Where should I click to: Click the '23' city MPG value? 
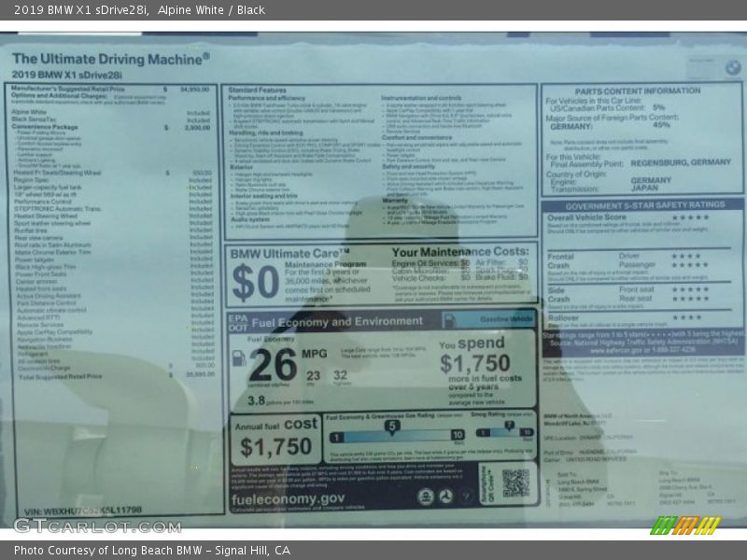[x=313, y=376]
